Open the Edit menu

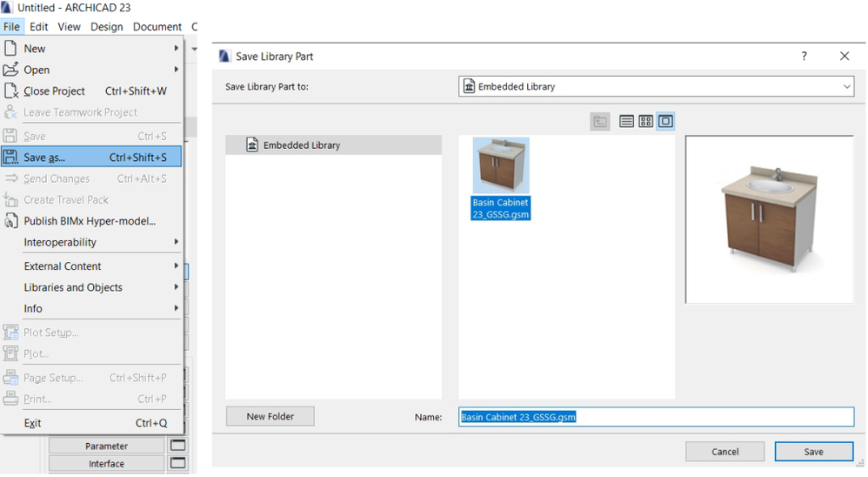pos(39,27)
